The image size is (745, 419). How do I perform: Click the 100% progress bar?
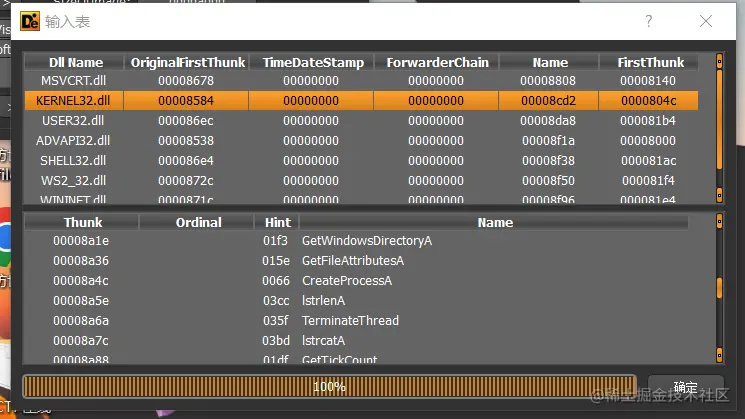[329, 386]
